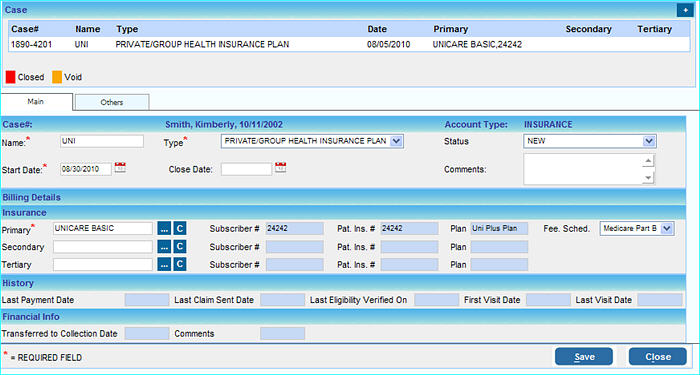Image resolution: width=700 pixels, height=375 pixels.
Task: Click the Last Visit Date field
Action: point(660,300)
